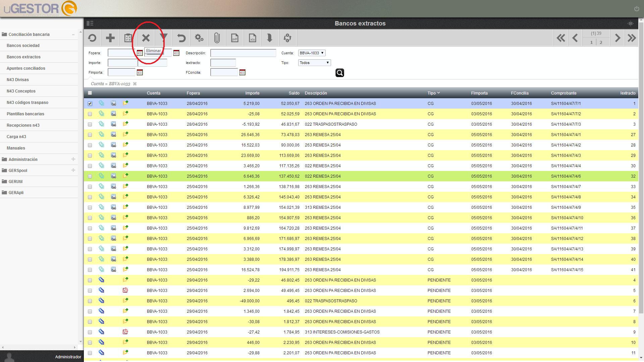Click the filter funnel toolbar icon
This screenshot has height=362, width=644.
tap(164, 38)
